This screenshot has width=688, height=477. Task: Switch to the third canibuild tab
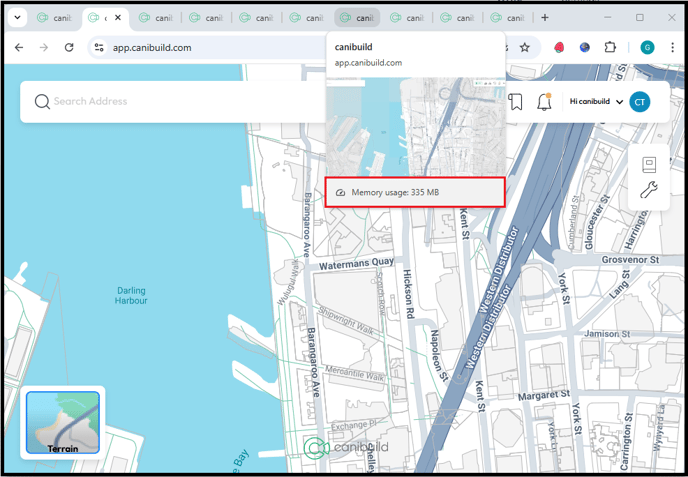(156, 18)
